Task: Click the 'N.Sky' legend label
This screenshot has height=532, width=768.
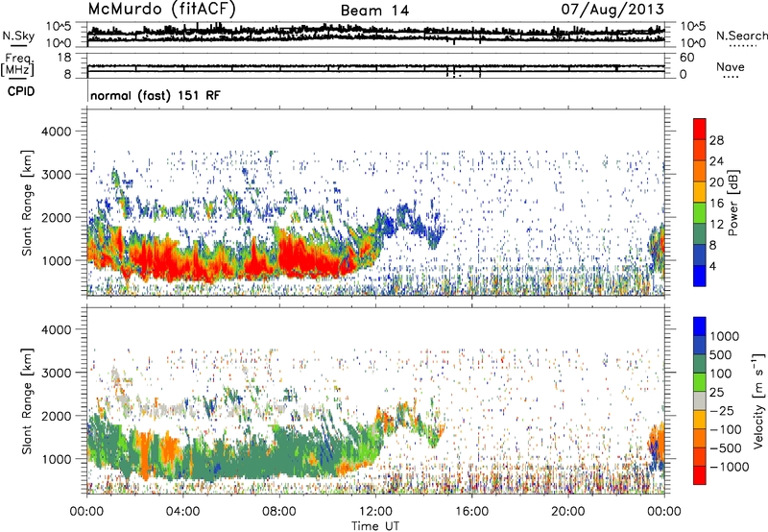Action: [x=18, y=36]
